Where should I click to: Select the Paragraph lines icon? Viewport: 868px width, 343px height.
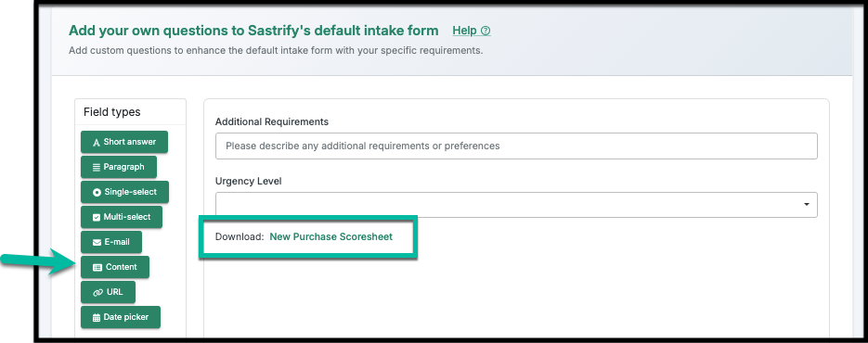[x=97, y=167]
